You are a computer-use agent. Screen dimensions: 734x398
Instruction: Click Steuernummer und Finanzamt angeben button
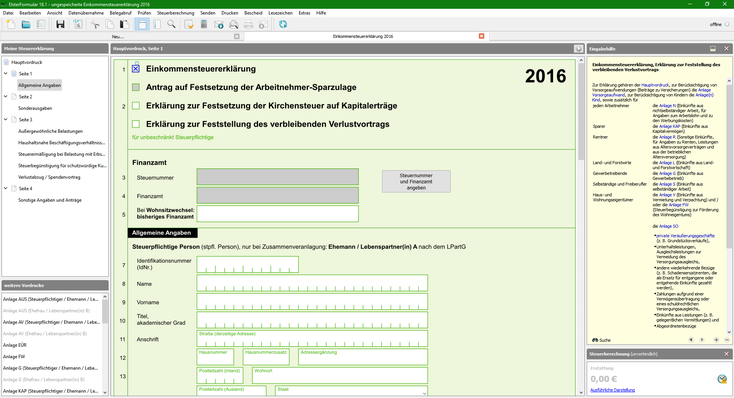pyautogui.click(x=416, y=182)
